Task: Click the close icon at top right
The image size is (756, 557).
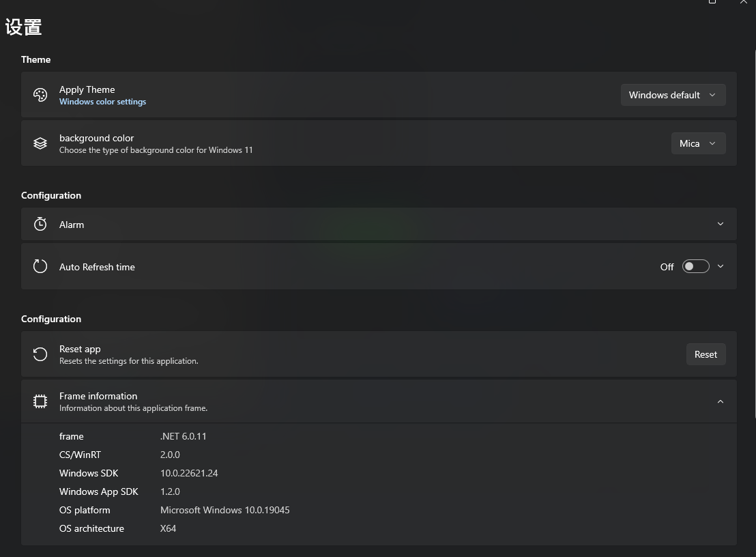Action: click(743, 3)
